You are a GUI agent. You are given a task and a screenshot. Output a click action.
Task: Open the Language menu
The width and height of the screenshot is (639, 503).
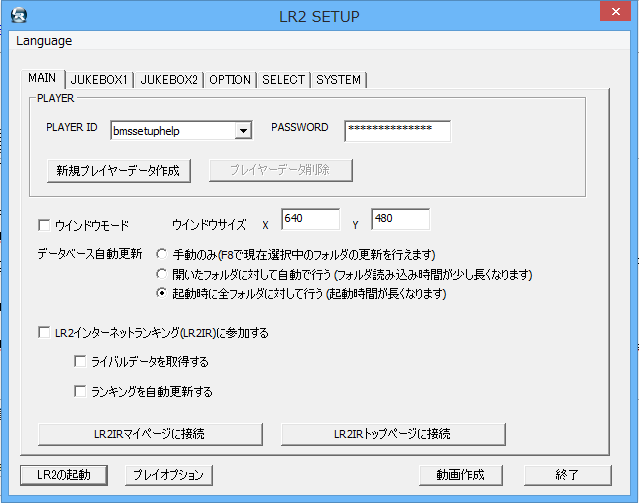[x=44, y=41]
